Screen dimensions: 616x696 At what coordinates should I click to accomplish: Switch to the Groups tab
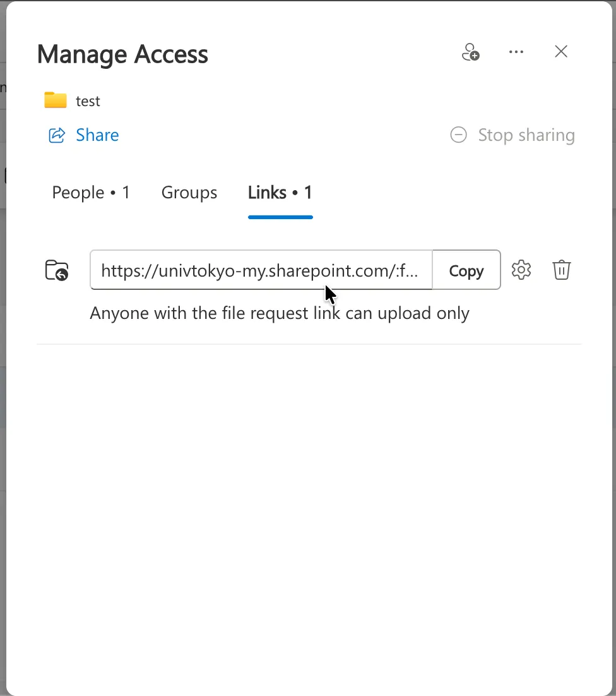189,193
